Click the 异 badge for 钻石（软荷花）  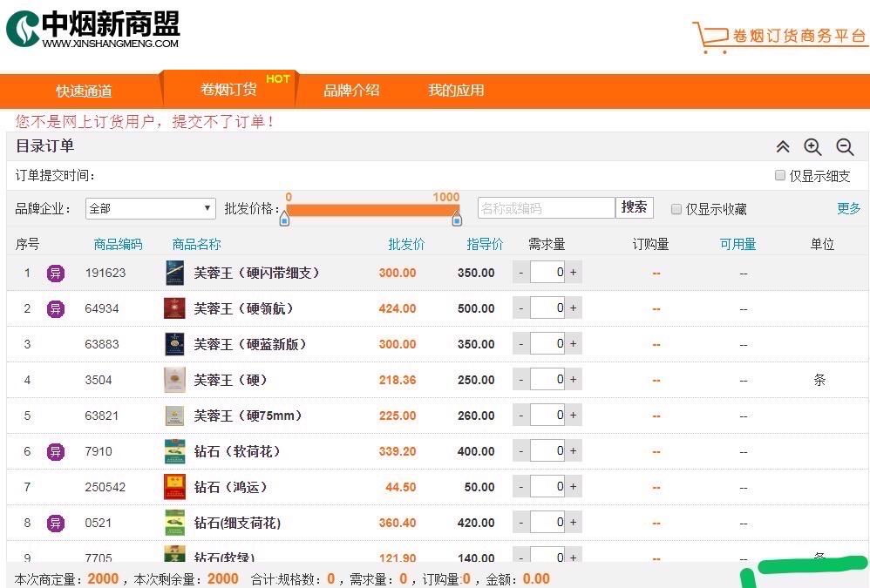(56, 451)
